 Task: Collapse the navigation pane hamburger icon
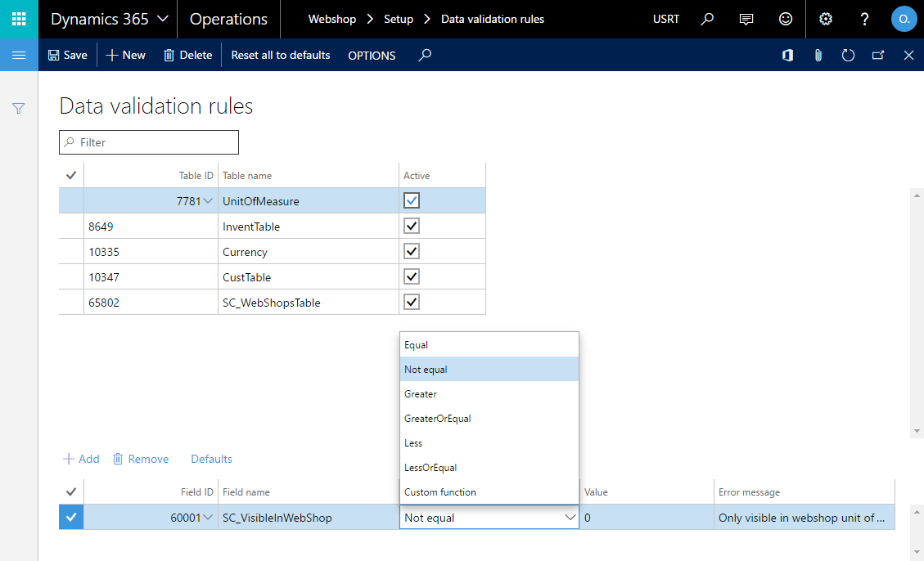[18, 55]
